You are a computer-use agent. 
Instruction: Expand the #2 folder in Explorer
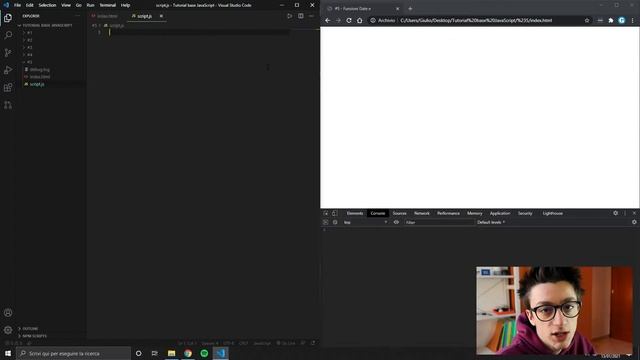click(x=29, y=40)
